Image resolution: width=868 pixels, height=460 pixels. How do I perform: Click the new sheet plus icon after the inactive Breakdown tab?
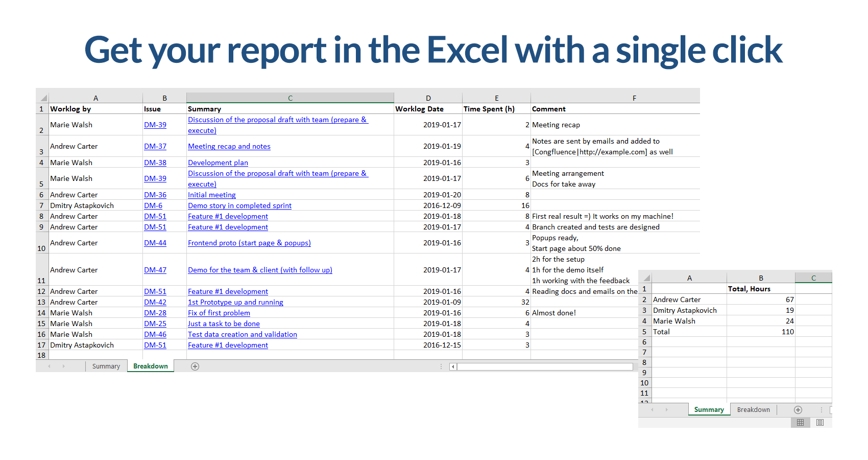click(798, 410)
